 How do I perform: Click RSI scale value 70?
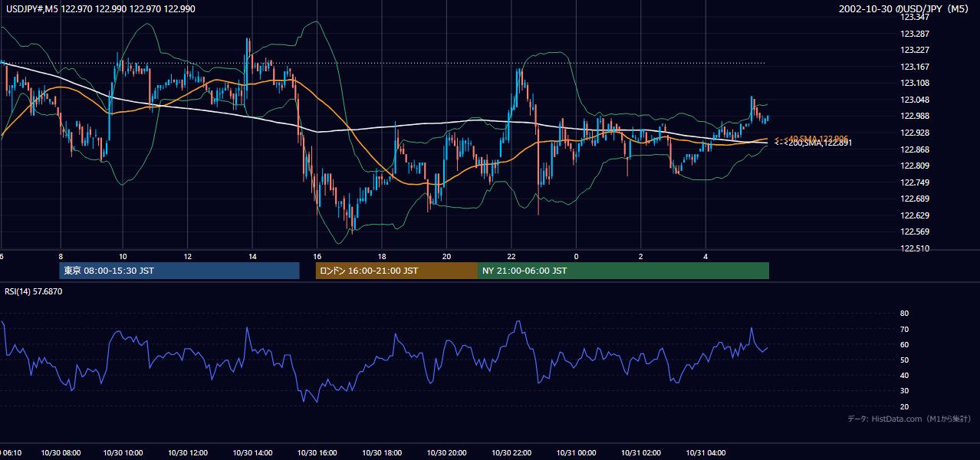905,329
